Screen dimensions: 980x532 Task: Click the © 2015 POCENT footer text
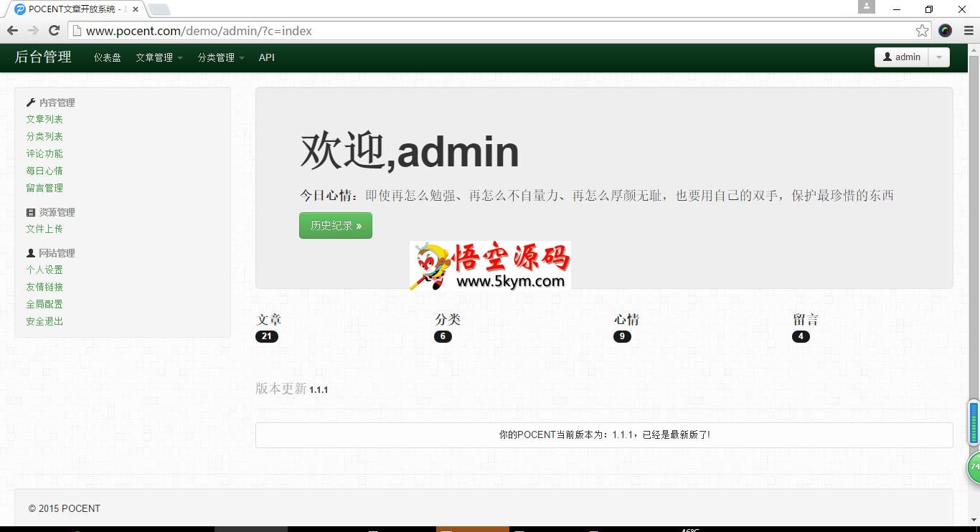(65, 508)
